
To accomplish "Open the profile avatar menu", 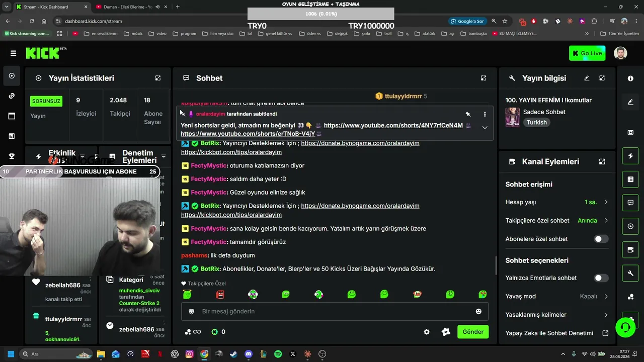I will coord(620,53).
